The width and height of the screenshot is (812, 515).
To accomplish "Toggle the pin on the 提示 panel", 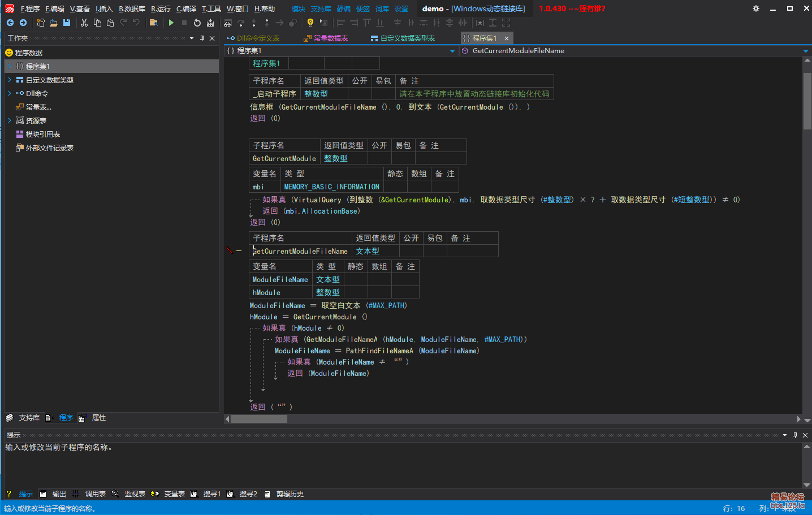I will coord(795,435).
